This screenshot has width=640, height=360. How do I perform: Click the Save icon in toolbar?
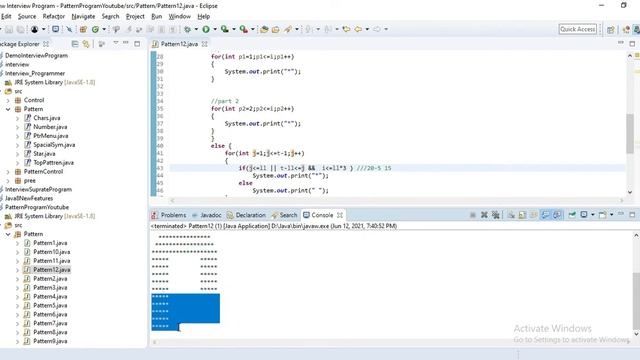pos(9,29)
